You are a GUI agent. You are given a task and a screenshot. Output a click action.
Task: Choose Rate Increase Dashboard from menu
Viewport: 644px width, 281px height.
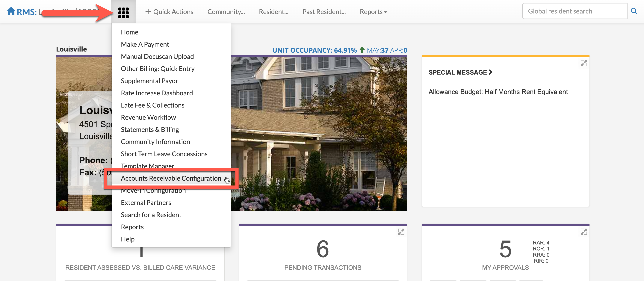point(157,93)
